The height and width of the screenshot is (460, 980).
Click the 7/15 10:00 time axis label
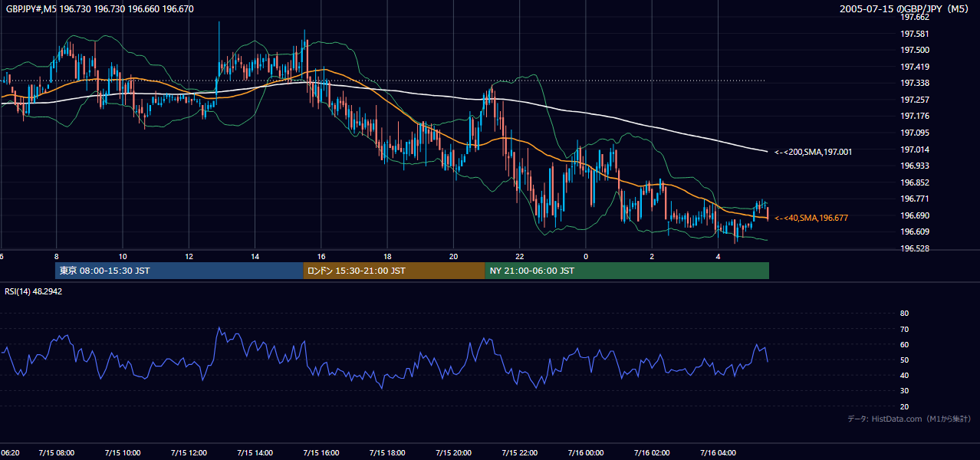click(123, 453)
